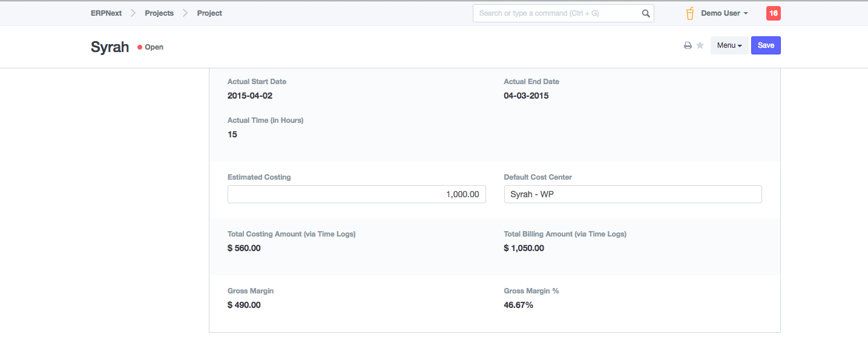
Task: Go to ERPNext home breadcrumb
Action: [x=105, y=13]
